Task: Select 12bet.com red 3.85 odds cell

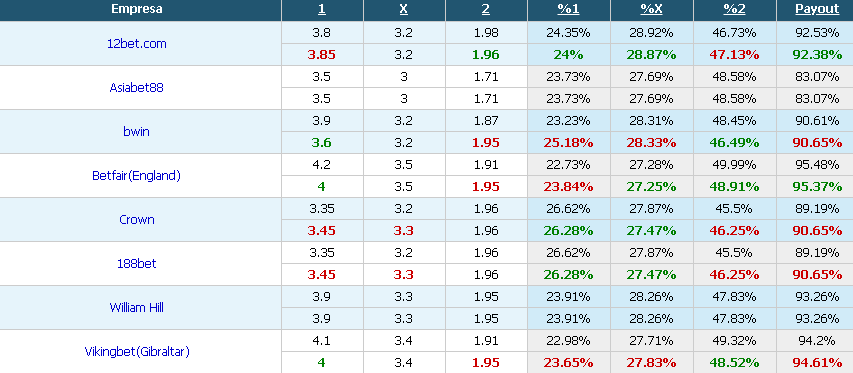Action: (322, 55)
